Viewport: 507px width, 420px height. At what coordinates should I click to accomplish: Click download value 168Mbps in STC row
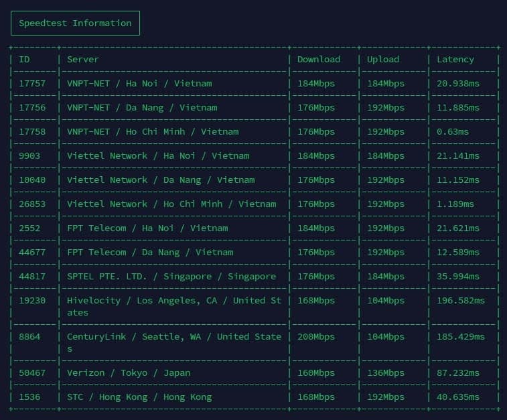(316, 397)
